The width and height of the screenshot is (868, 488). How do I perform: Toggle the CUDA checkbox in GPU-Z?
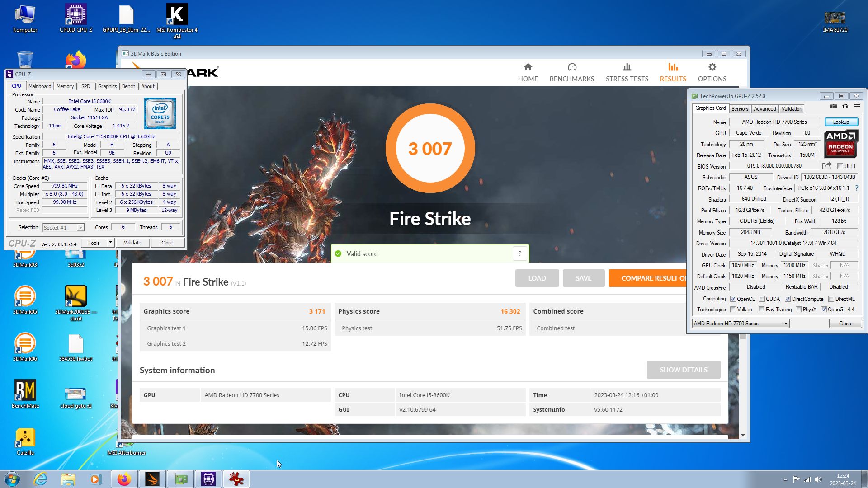762,299
